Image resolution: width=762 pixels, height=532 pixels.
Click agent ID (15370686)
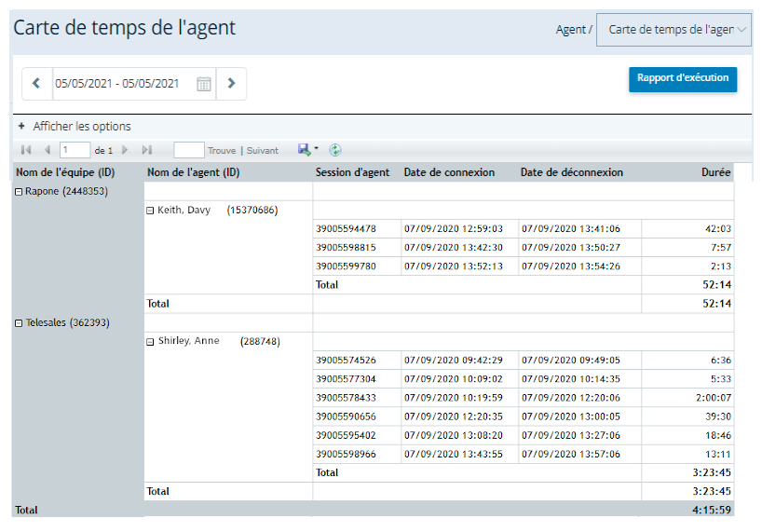pyautogui.click(x=252, y=211)
